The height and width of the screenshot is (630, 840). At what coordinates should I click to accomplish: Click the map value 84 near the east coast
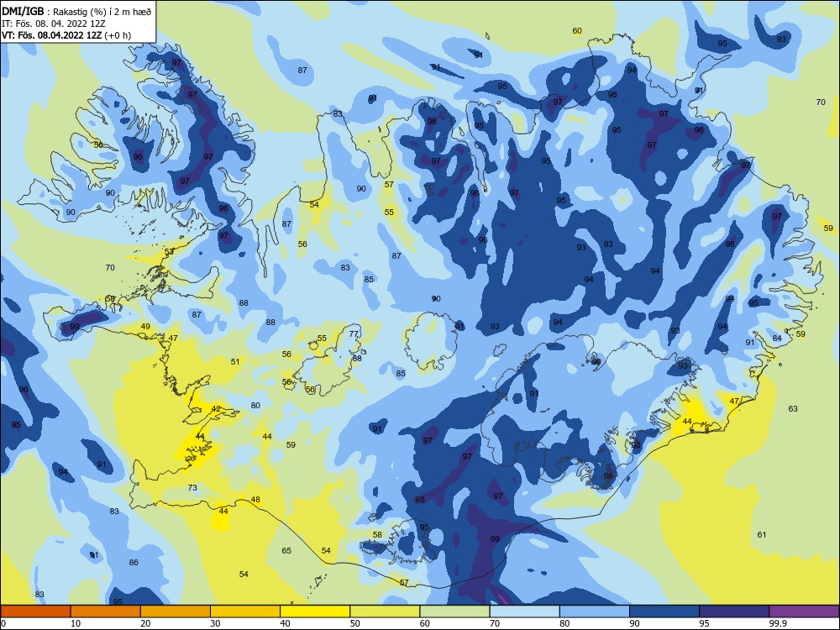[x=777, y=338]
